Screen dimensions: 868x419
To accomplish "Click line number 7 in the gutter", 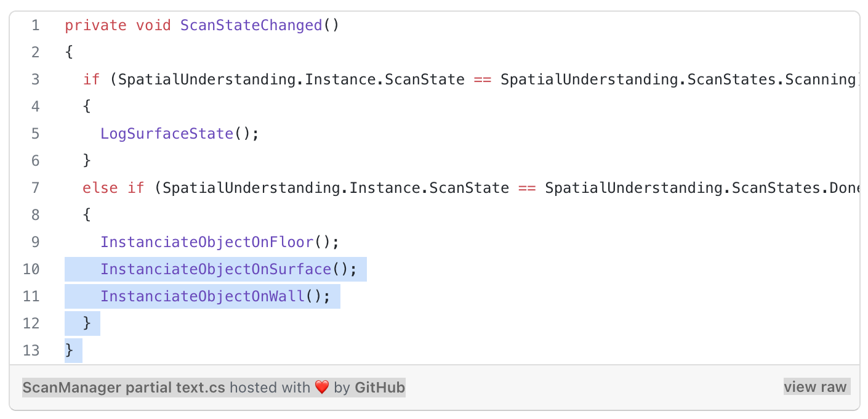I will pos(35,188).
